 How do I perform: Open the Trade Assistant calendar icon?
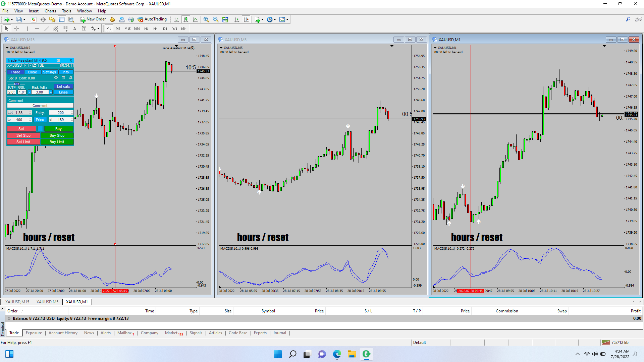tap(63, 78)
